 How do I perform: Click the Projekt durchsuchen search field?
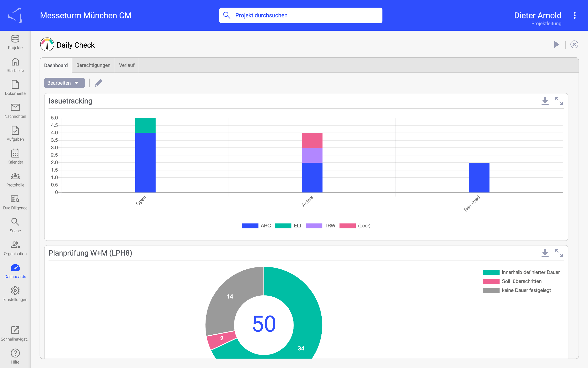301,15
